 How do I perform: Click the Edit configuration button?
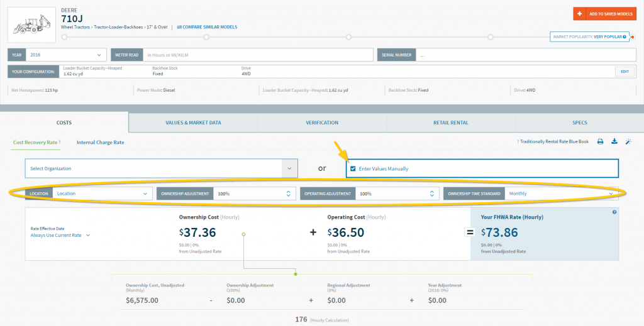(x=625, y=72)
